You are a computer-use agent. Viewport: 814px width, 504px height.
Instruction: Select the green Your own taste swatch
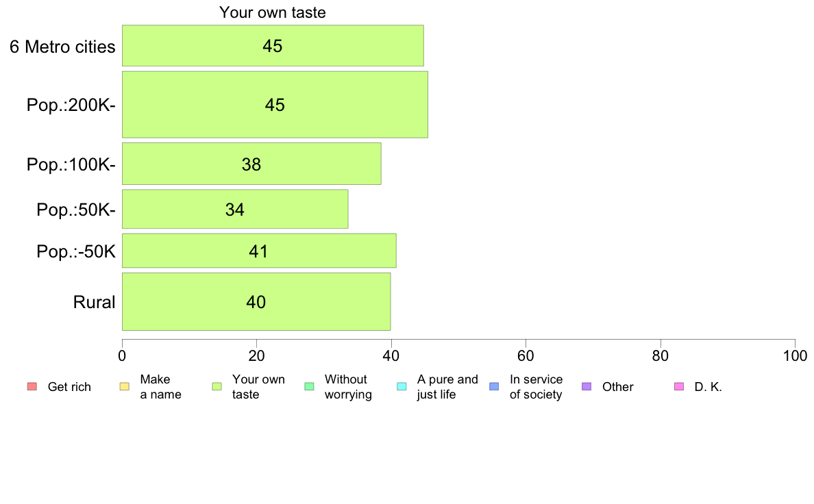point(217,387)
